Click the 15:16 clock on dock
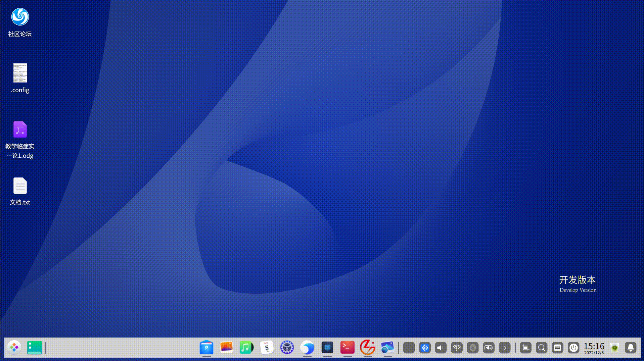Viewport: 644px width, 361px height. tap(594, 348)
